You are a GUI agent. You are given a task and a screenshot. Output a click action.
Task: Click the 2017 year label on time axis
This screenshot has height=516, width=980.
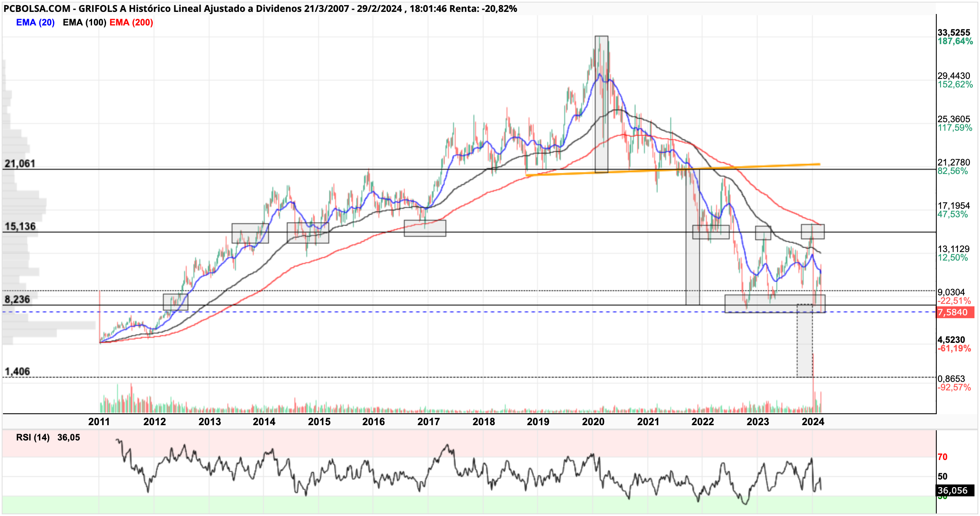point(428,422)
